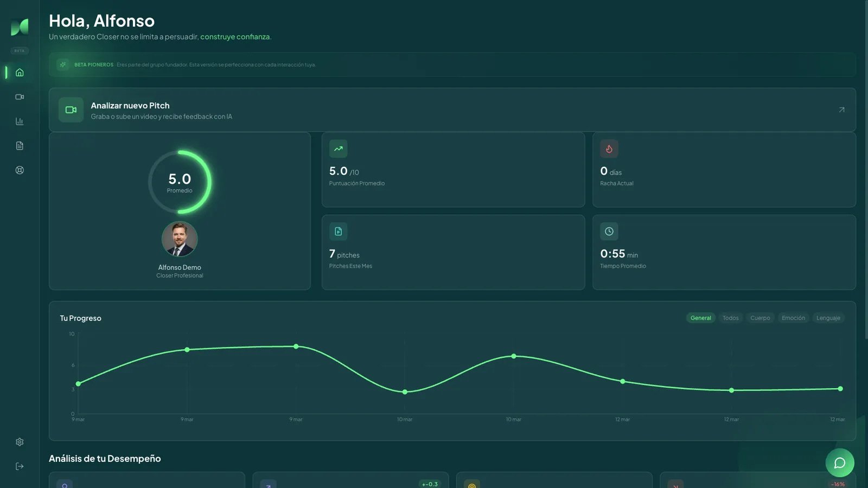Click the app logo at top of sidebar

[20, 27]
